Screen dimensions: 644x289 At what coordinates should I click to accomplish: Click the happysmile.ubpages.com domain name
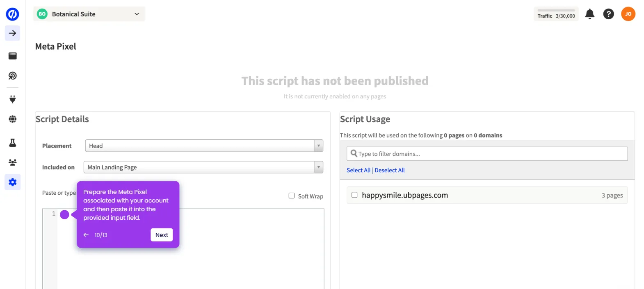[x=405, y=195]
